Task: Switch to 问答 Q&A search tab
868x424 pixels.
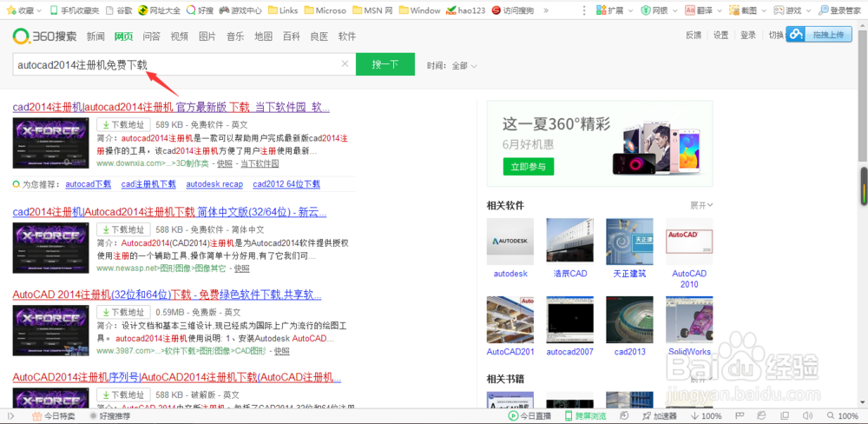Action: pyautogui.click(x=151, y=36)
